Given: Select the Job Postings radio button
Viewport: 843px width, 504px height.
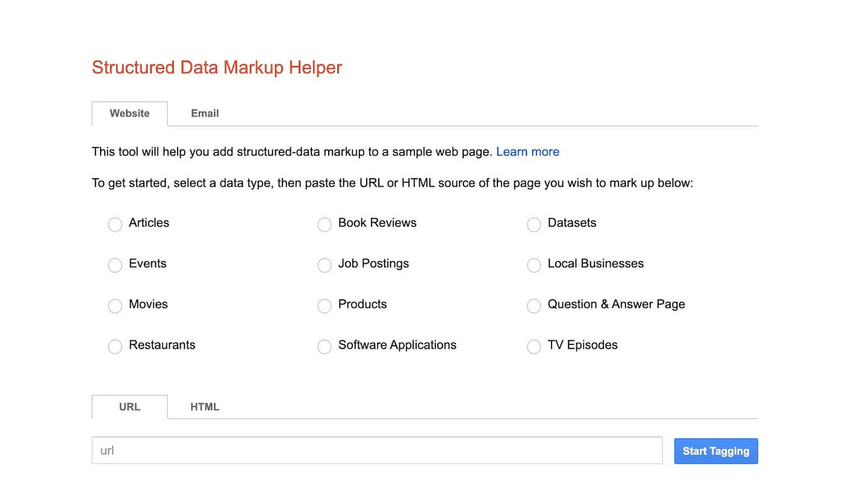Looking at the screenshot, I should click(x=325, y=266).
